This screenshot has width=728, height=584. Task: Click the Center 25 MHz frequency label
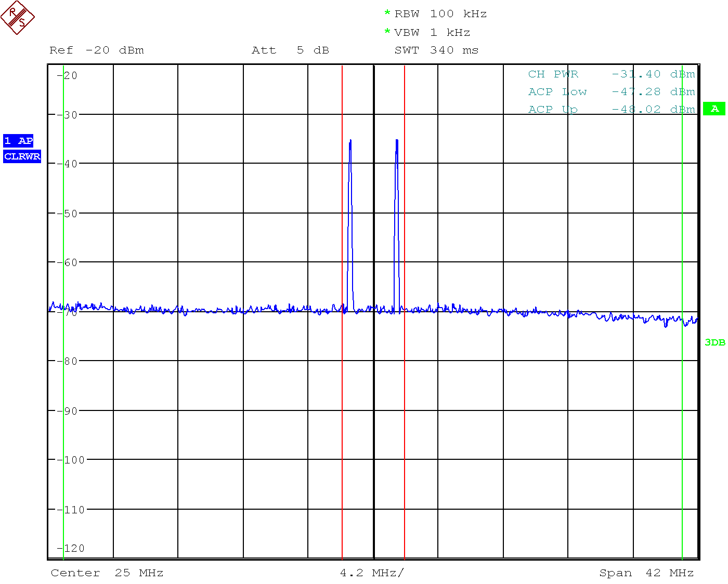click(107, 573)
